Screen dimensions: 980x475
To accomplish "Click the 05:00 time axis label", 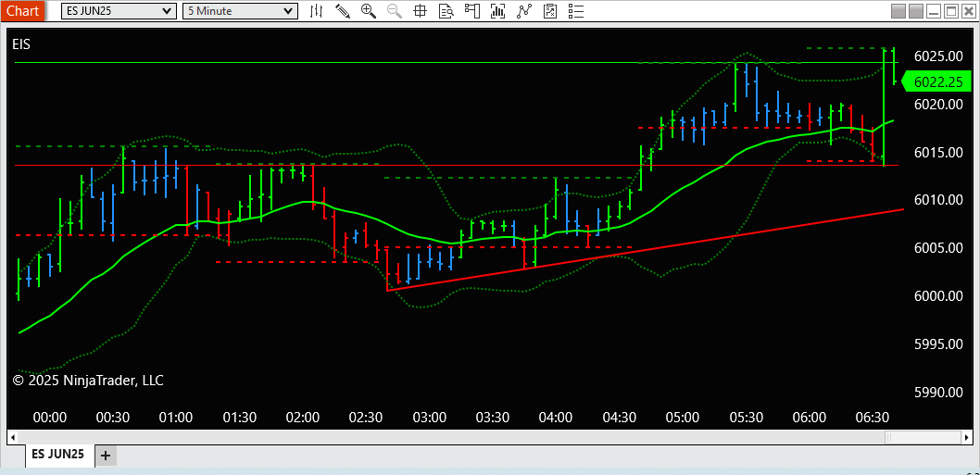I will click(x=683, y=417).
